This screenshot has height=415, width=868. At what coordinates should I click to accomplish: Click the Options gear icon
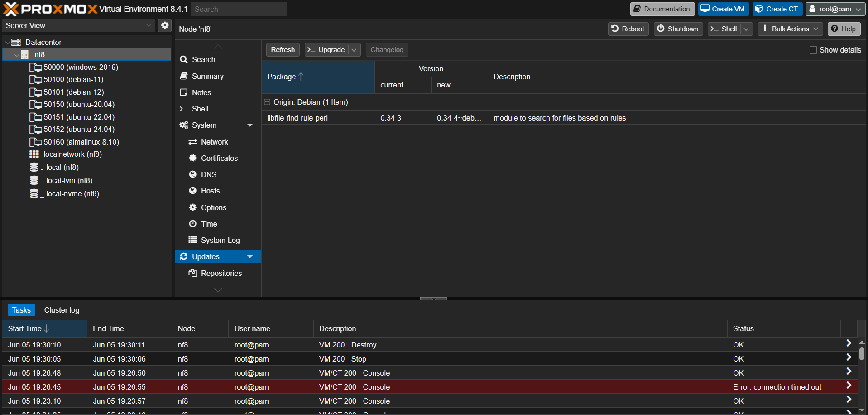click(193, 207)
